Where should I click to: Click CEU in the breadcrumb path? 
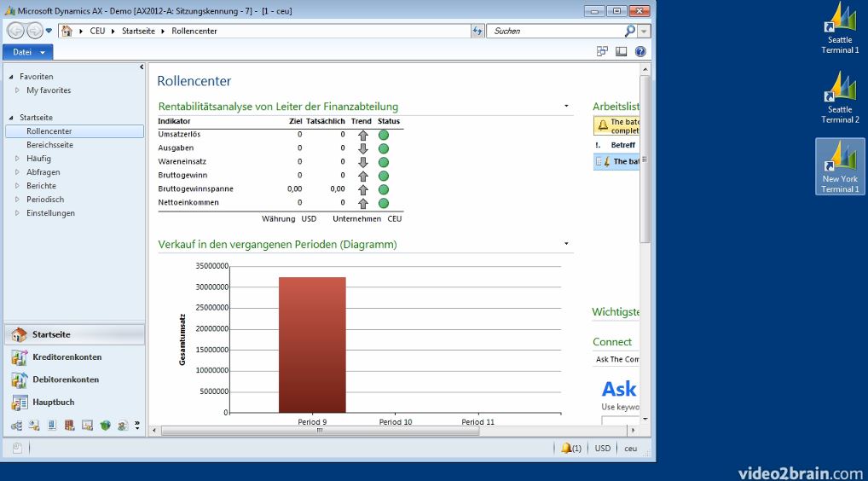click(x=97, y=31)
